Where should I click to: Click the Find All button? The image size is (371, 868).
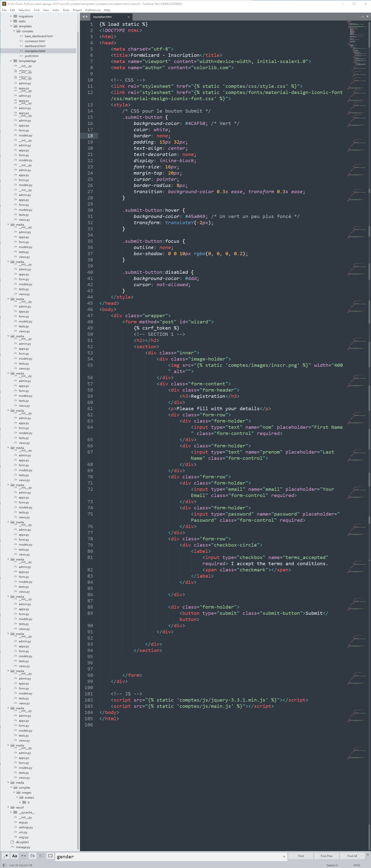coord(352,856)
